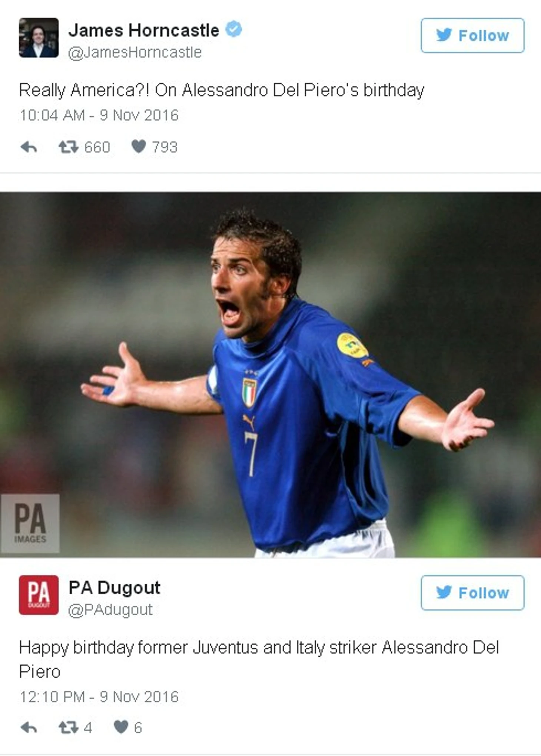541x756 pixels.
Task: Open the @PAdugout handle
Action: (x=110, y=610)
